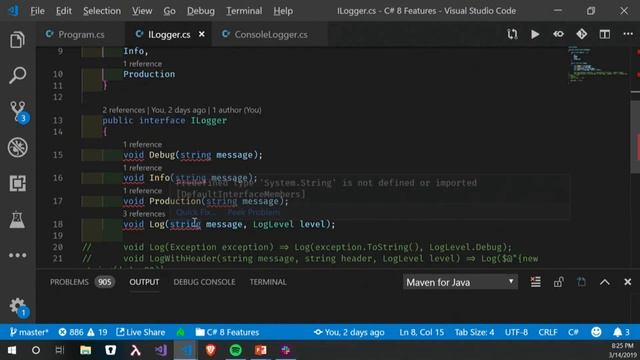Click the 'You, 2 days ago' blame status
This screenshot has width=640, height=360.
pyautogui.click(x=349, y=332)
